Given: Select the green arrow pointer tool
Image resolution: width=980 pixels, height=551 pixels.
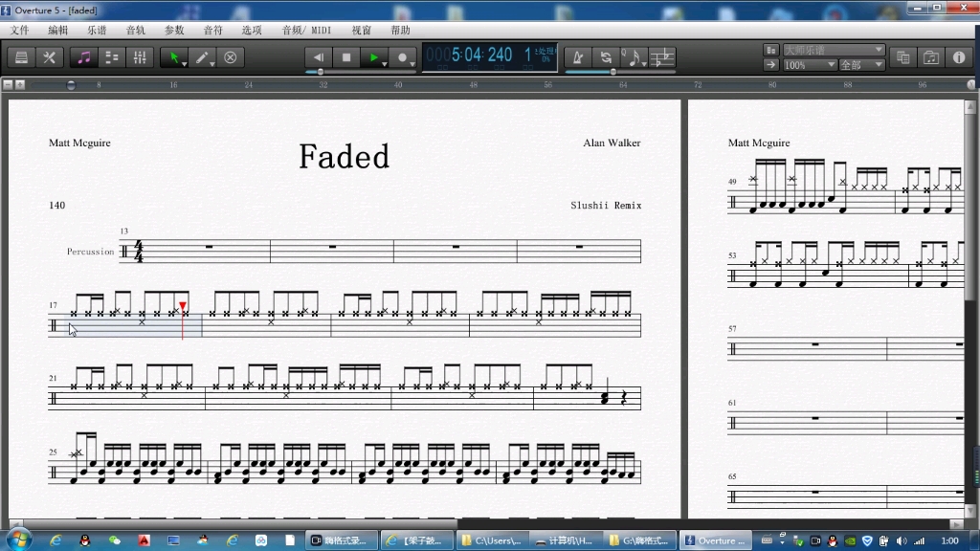Looking at the screenshot, I should coord(173,57).
